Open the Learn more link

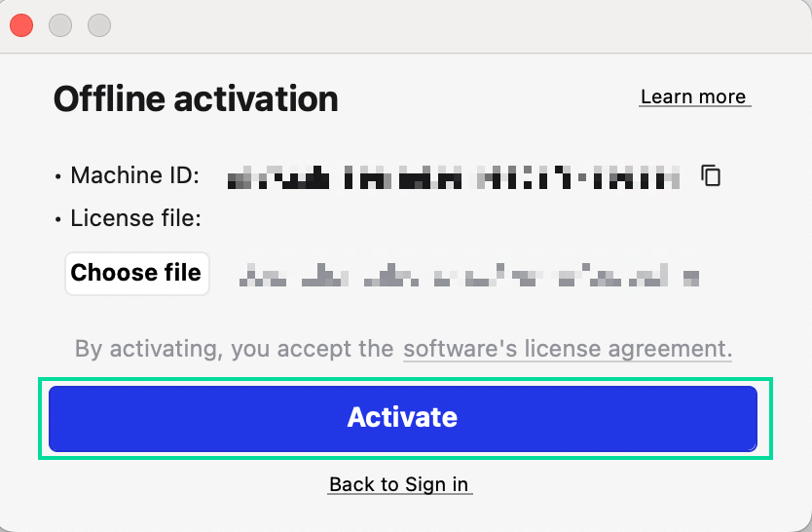(693, 96)
